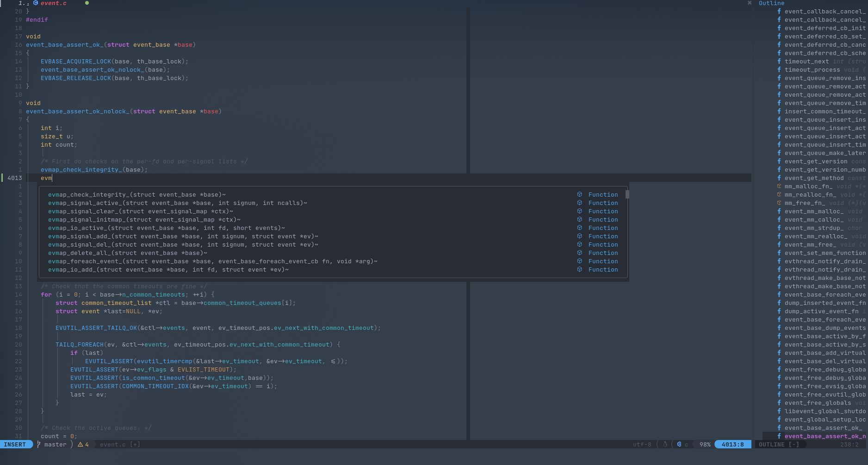Click orange type icon beside mm_free_fn_

(x=779, y=203)
